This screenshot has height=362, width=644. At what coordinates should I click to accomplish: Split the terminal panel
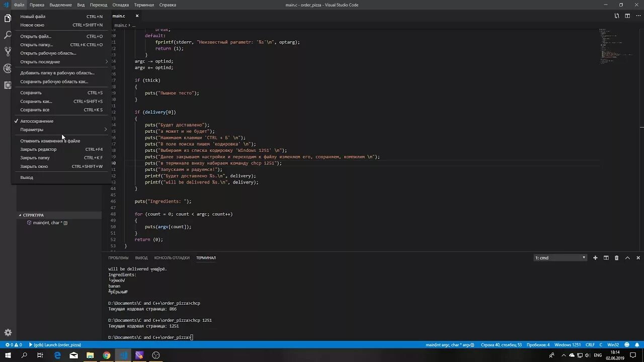(x=606, y=258)
